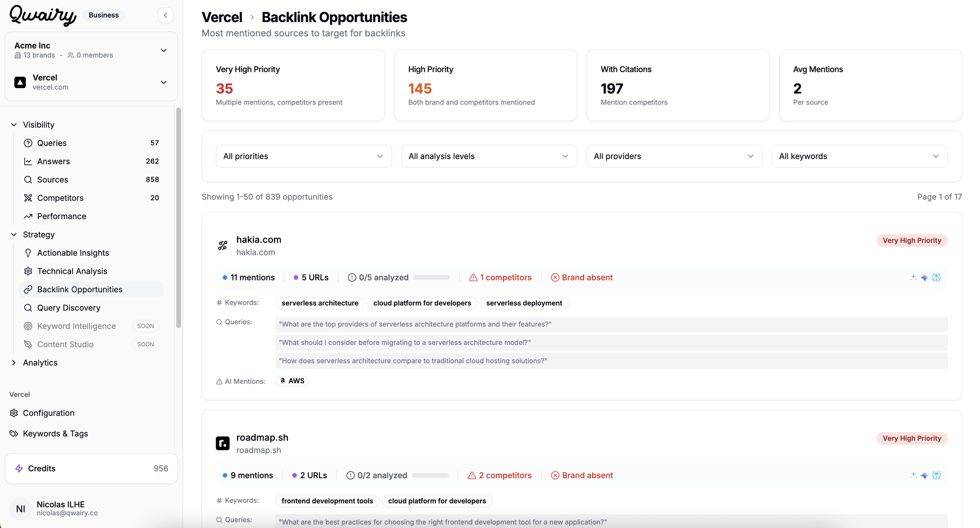Click the Avg Mentions stat card
980x528 pixels.
tap(870, 85)
